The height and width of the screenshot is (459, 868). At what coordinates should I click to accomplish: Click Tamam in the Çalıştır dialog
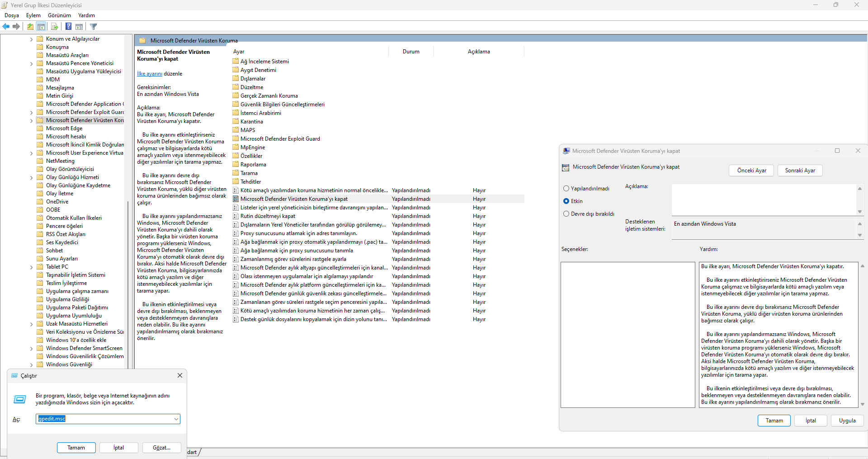coord(76,448)
